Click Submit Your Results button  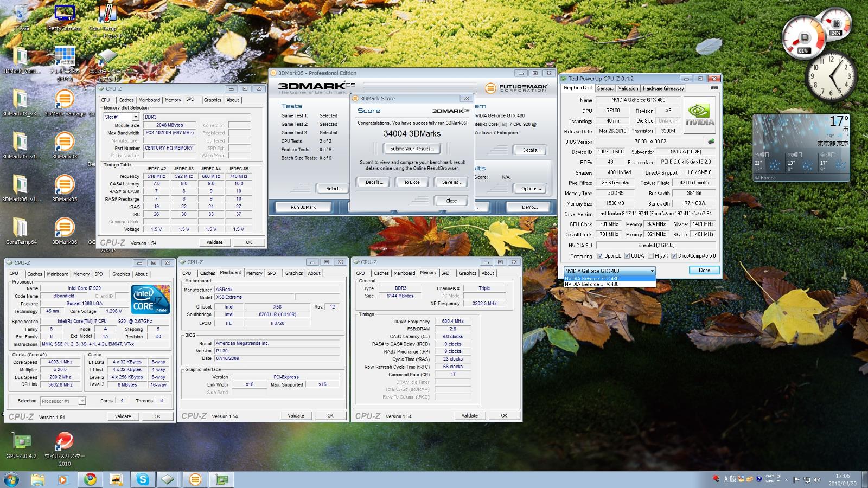point(412,149)
